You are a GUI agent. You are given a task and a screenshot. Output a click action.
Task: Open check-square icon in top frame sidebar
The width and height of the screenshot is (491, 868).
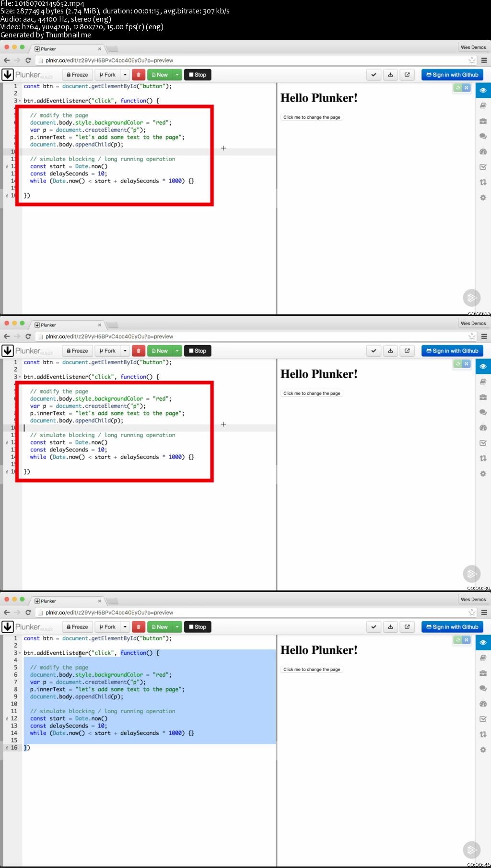pyautogui.click(x=483, y=167)
